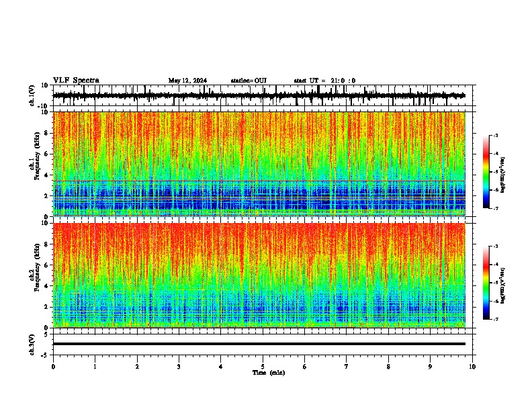Viewport: 532px width, 411px height.
Task: Click the "station=OUI" label
Action: click(249, 81)
